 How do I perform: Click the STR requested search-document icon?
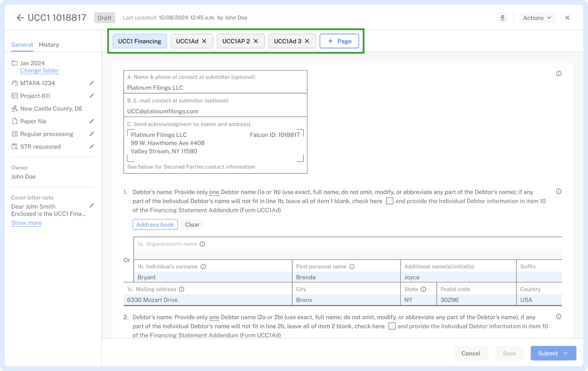pos(15,147)
